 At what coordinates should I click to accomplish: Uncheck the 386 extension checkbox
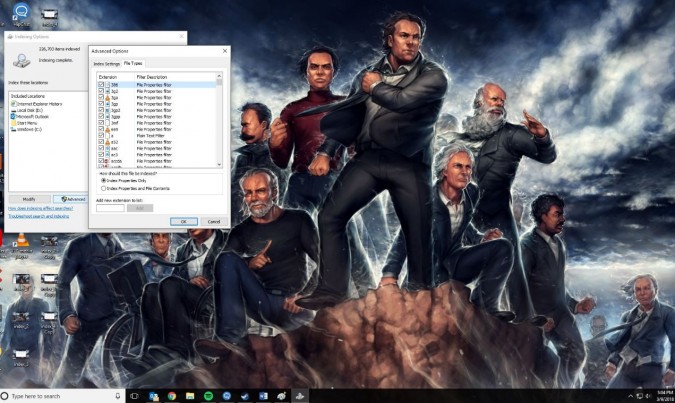tap(101, 85)
